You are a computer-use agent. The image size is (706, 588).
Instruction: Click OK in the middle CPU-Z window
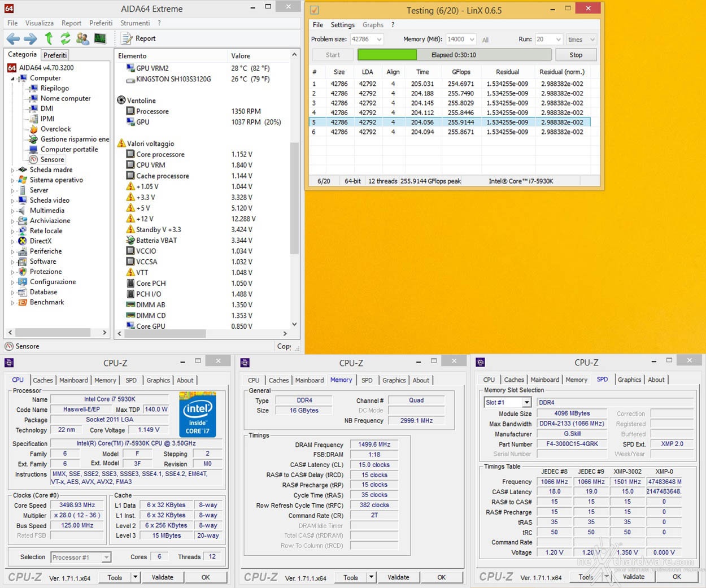(x=441, y=577)
